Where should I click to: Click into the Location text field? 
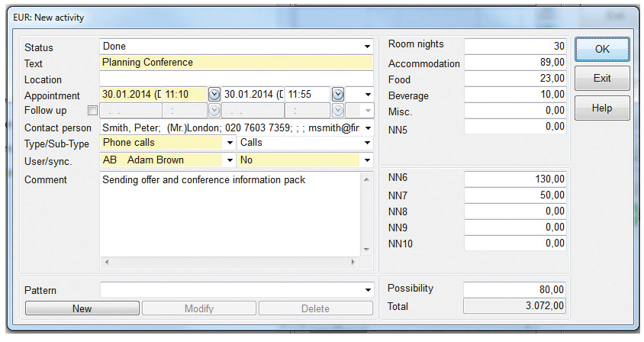pos(236,79)
